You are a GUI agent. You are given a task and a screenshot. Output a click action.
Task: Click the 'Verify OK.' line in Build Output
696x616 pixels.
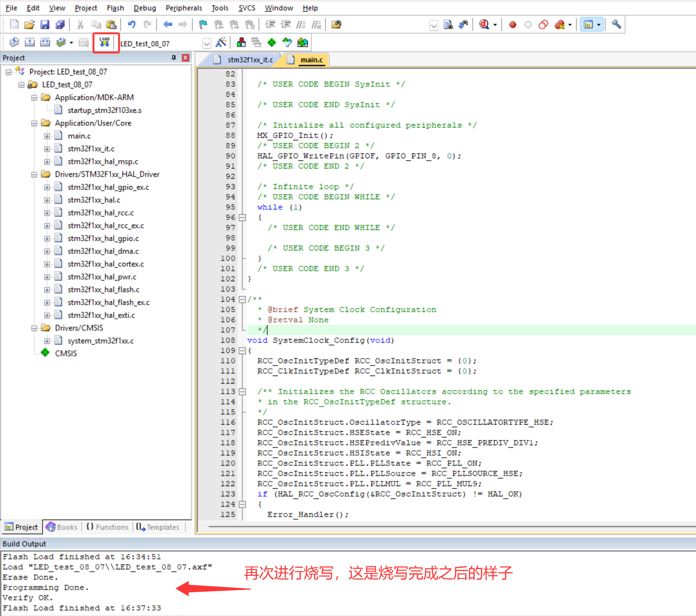tap(28, 598)
